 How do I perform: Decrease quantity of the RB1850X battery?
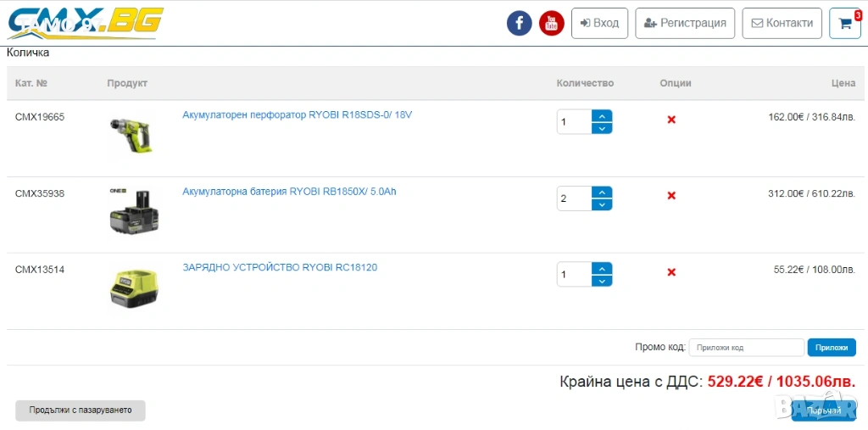pyautogui.click(x=601, y=204)
